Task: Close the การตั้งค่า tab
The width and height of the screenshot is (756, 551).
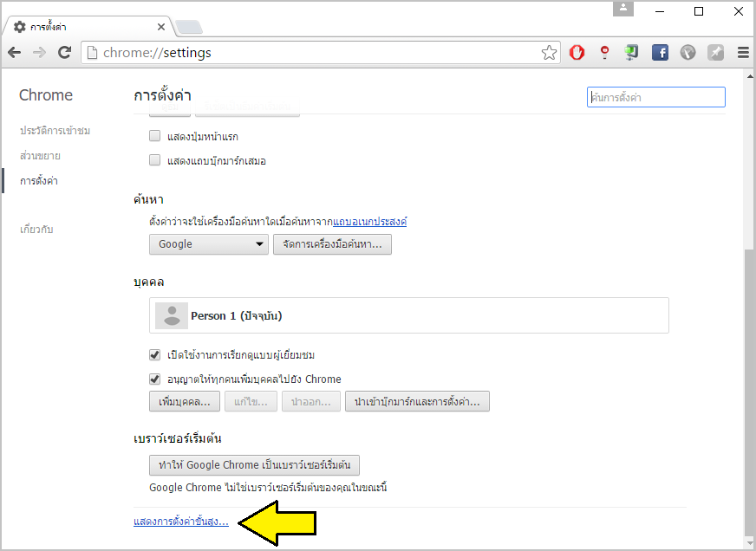Action: click(161, 27)
